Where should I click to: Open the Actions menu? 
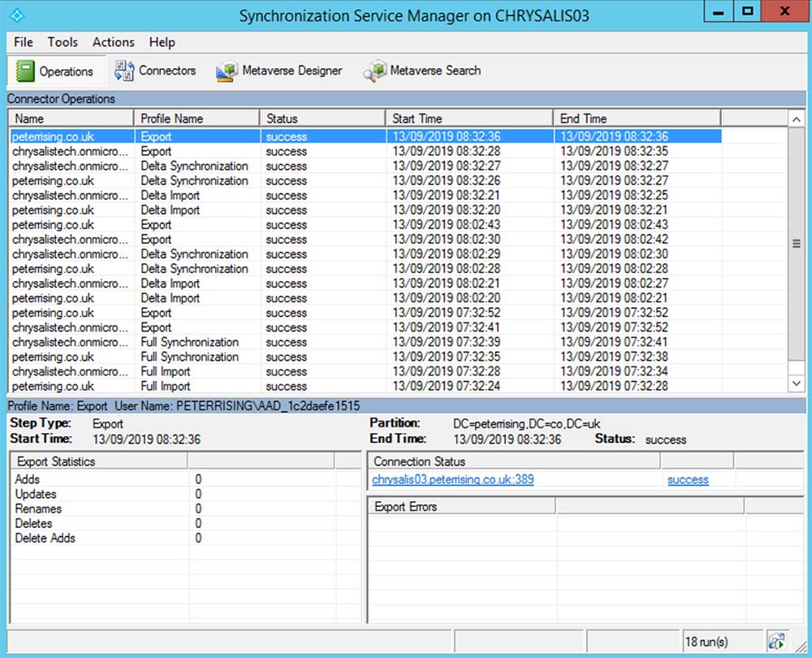(x=113, y=42)
